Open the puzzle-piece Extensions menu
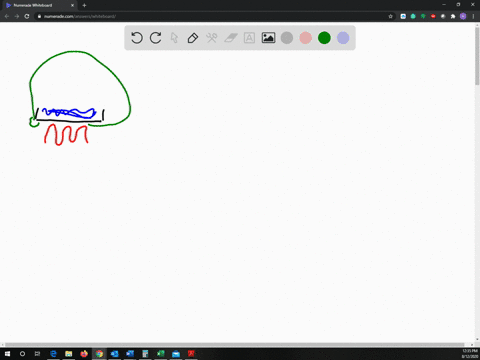 pyautogui.click(x=453, y=16)
